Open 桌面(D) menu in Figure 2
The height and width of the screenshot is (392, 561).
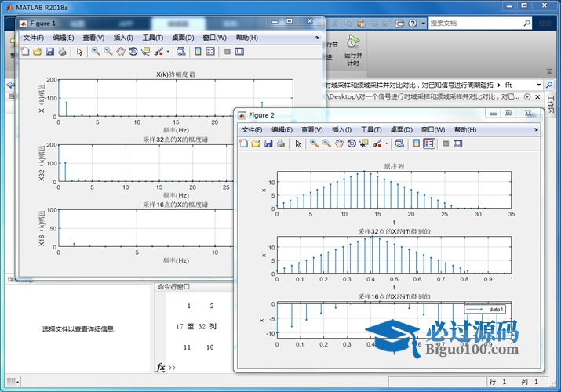(x=402, y=129)
